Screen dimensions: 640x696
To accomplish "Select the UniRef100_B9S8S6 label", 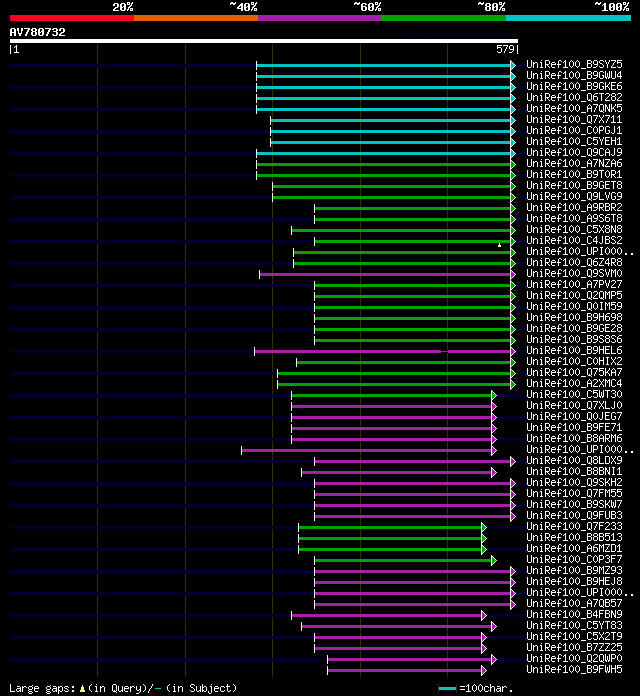I will point(574,339).
